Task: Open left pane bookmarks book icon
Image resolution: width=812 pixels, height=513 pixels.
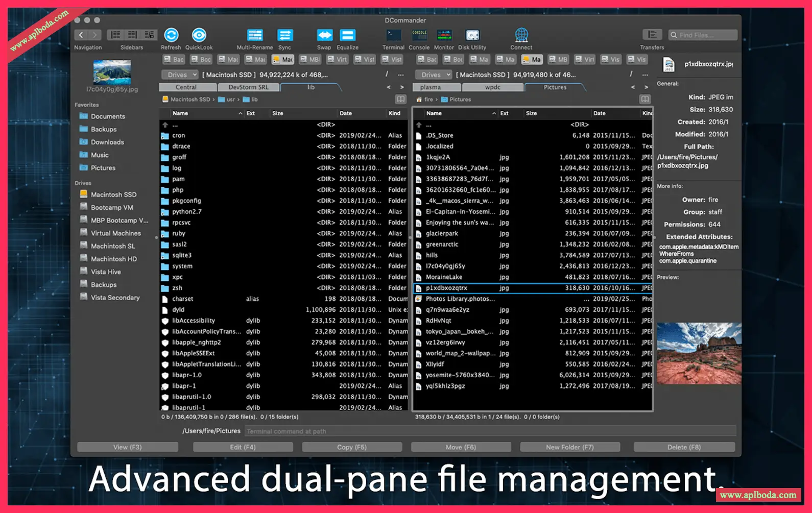Action: [x=401, y=99]
